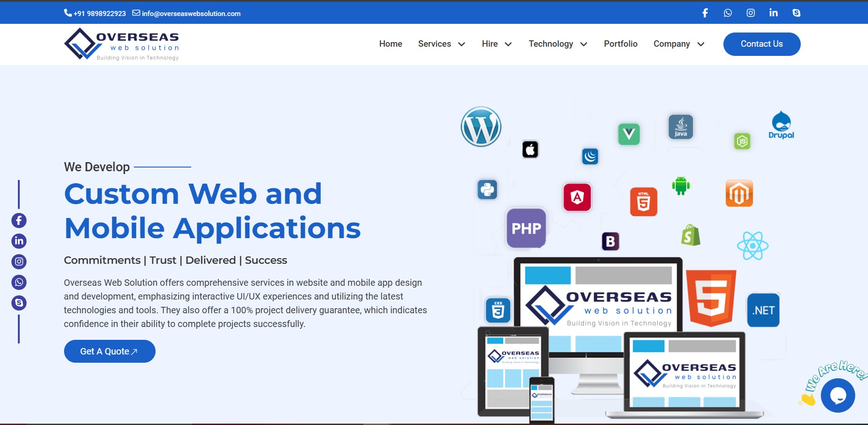Viewport: 868px width, 425px height.
Task: Open the Portfolio menu item
Action: 620,44
